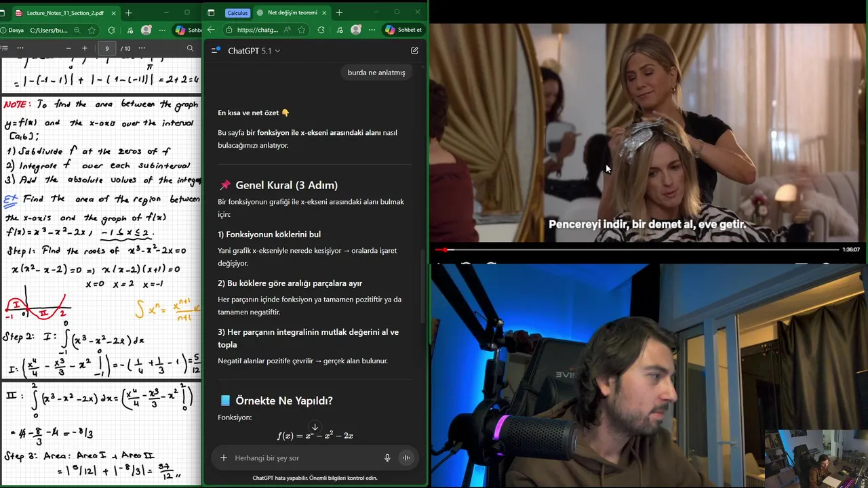Toggle PDF table of contents icon

coord(4,48)
